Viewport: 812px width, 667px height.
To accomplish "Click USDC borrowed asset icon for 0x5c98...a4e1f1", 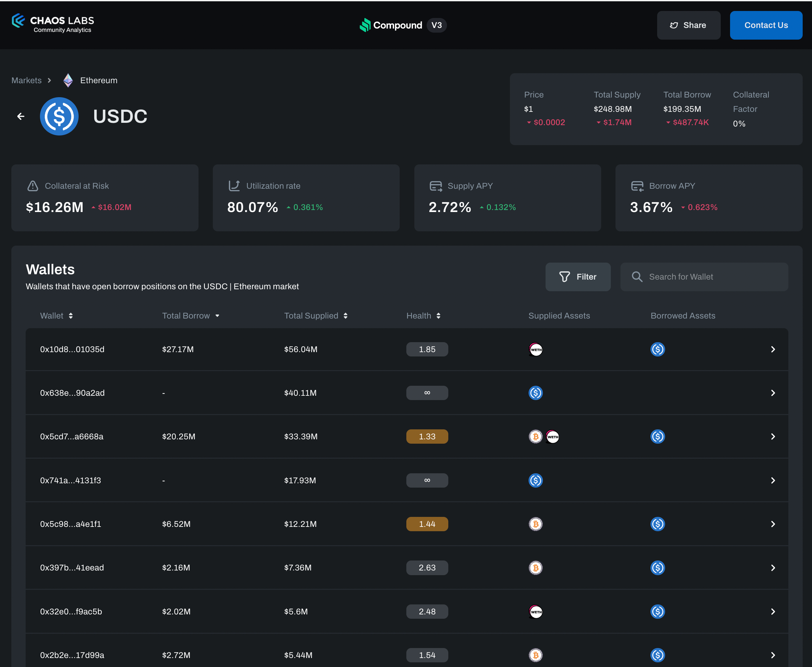I will [657, 524].
